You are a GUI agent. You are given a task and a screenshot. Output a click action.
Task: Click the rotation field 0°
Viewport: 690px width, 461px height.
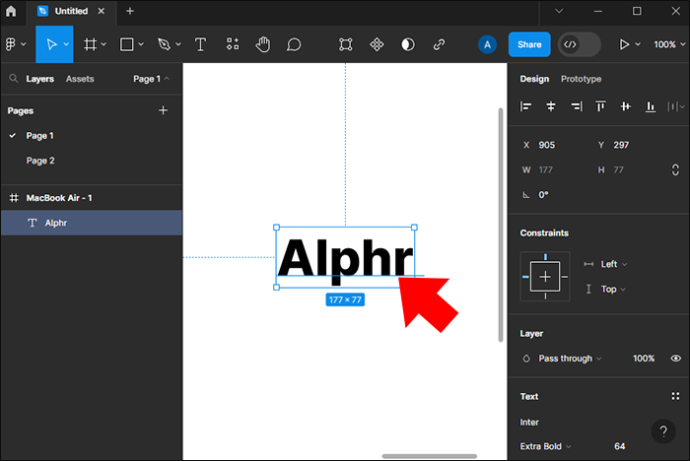tap(554, 195)
